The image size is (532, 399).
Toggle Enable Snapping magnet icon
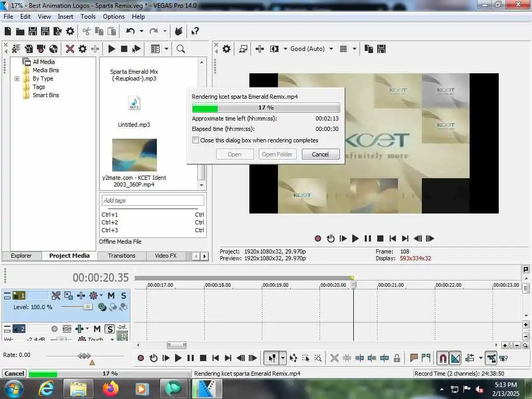coord(443,358)
